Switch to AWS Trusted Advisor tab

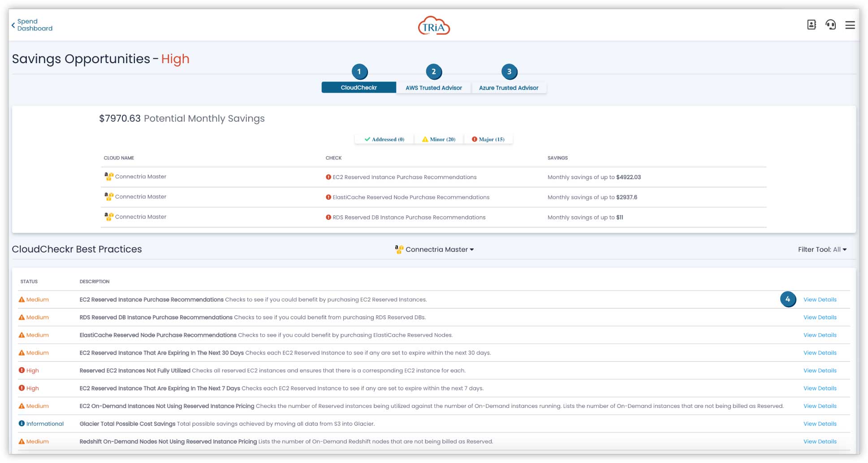(434, 88)
